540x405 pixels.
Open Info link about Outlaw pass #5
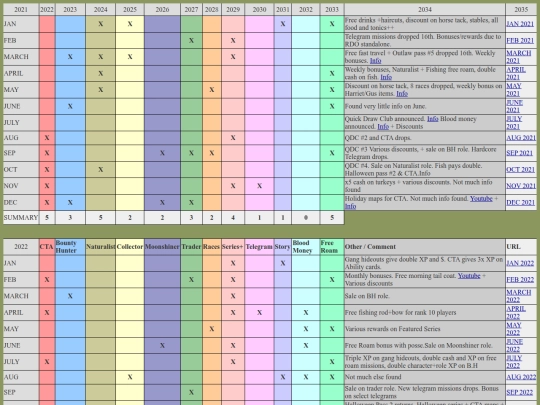pyautogui.click(x=375, y=61)
